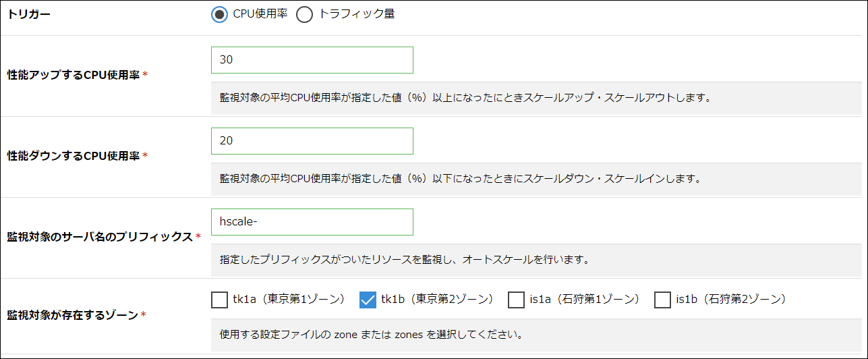This screenshot has width=868, height=359.
Task: Click the 監視対象が存在するゾーン label
Action: [72, 315]
